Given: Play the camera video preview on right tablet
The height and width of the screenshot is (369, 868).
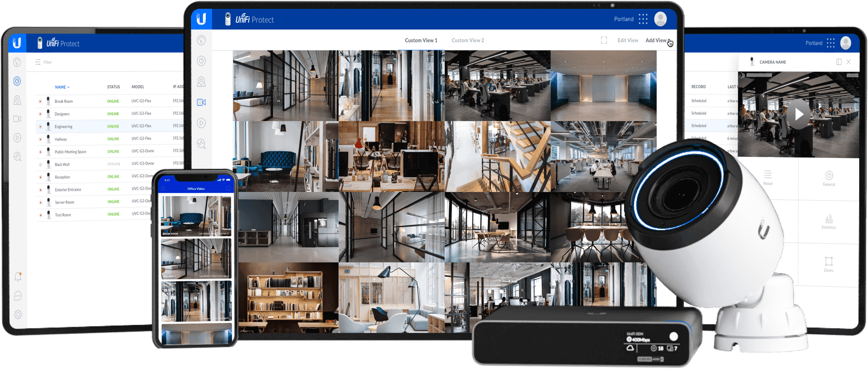Looking at the screenshot, I should coord(798,114).
